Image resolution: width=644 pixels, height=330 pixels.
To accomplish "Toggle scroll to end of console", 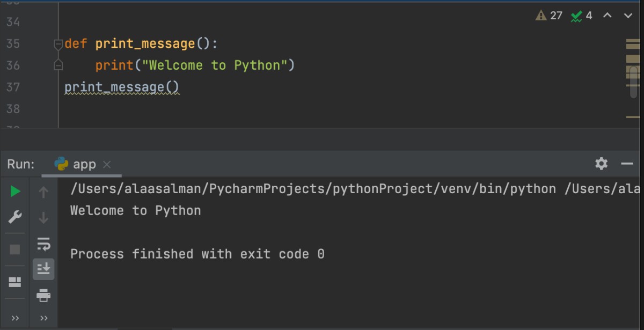I will pyautogui.click(x=43, y=269).
